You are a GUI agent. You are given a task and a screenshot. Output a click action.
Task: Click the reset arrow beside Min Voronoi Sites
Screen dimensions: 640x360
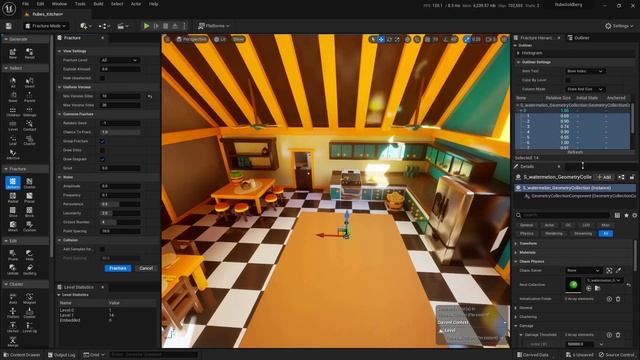pos(150,96)
